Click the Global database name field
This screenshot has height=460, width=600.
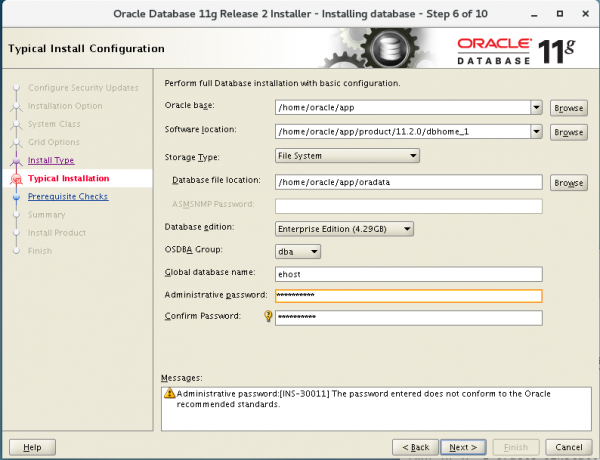pos(408,273)
